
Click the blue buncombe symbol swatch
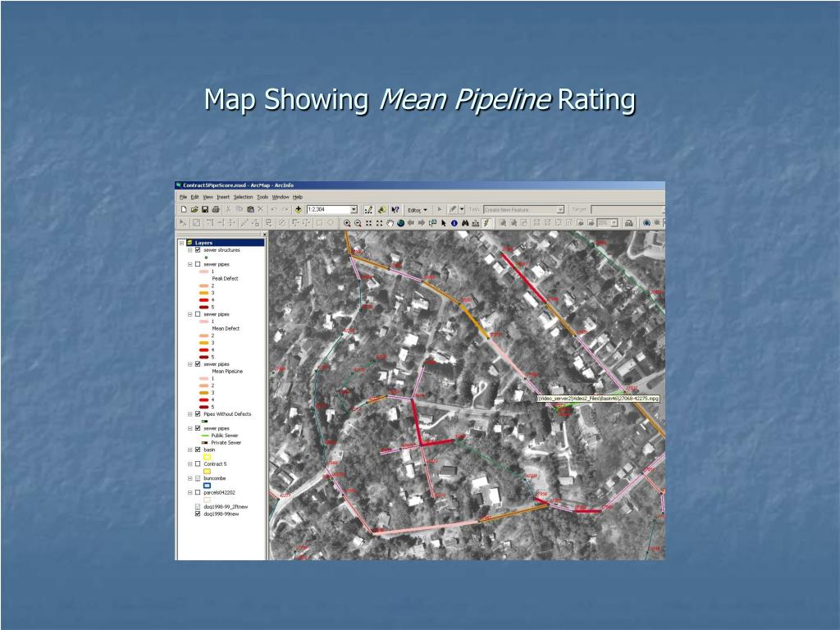coord(208,486)
